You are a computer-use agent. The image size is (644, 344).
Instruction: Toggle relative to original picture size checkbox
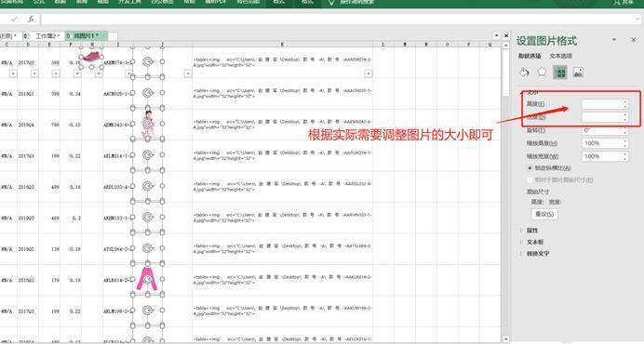530,179
